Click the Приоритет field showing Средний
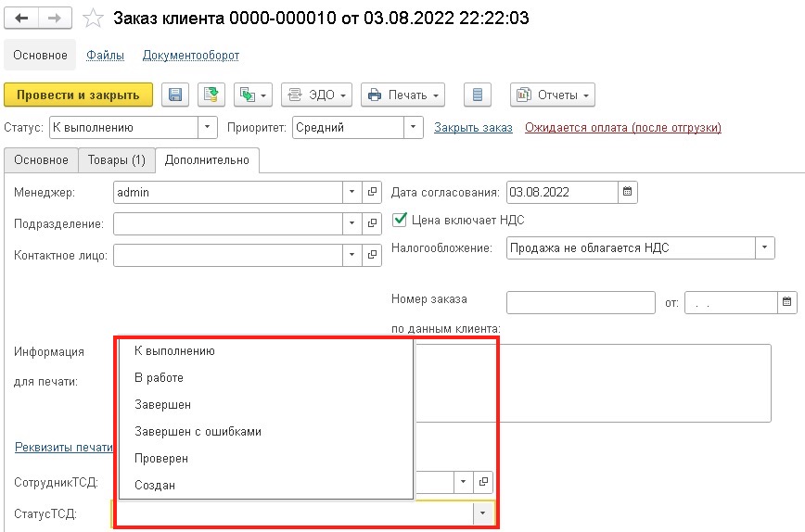The height and width of the screenshot is (532, 805). click(348, 127)
